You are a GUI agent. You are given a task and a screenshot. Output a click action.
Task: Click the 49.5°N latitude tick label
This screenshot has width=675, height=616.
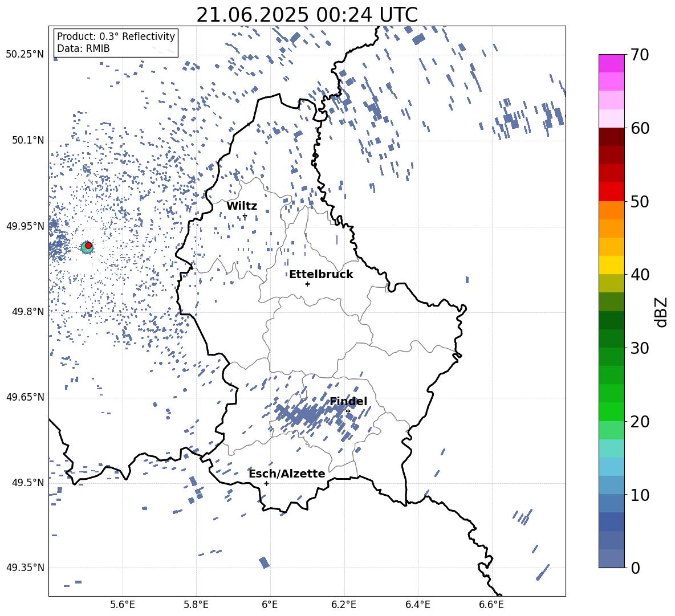tap(27, 482)
